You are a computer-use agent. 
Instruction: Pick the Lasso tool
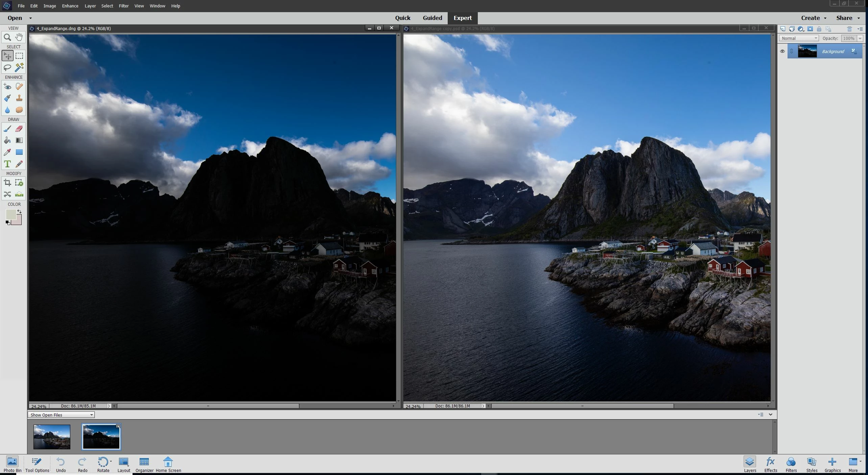(x=7, y=68)
